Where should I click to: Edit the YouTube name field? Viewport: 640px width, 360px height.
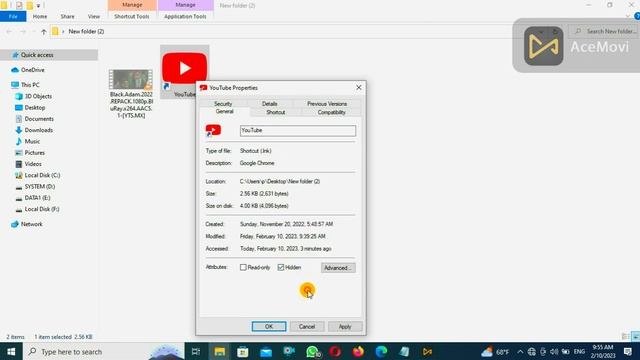(x=298, y=131)
